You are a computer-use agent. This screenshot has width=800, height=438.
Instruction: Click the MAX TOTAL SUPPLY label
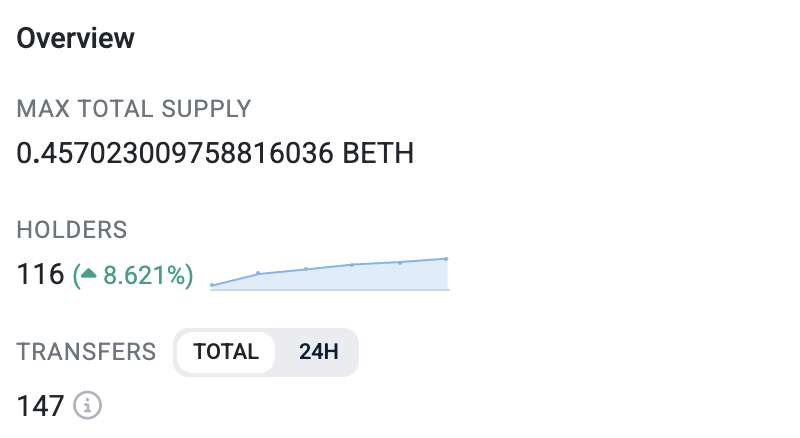point(134,108)
